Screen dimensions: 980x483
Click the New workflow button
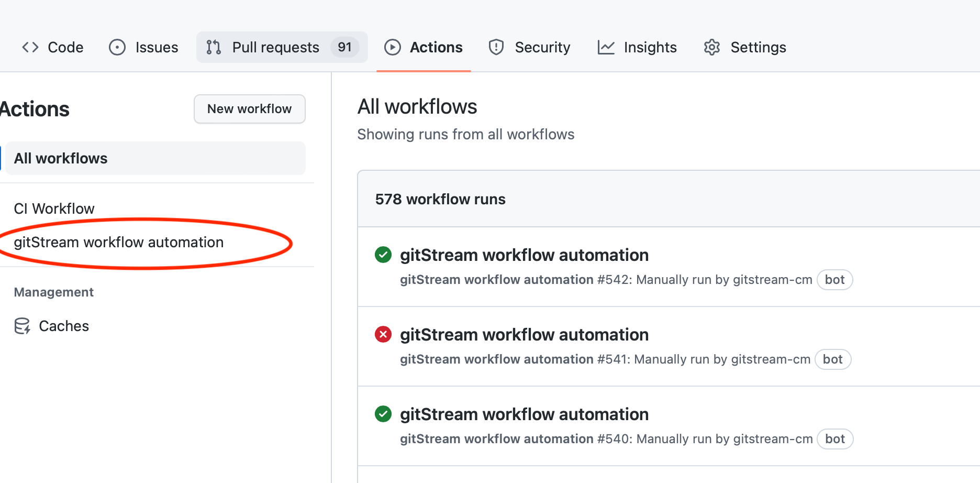pyautogui.click(x=250, y=109)
